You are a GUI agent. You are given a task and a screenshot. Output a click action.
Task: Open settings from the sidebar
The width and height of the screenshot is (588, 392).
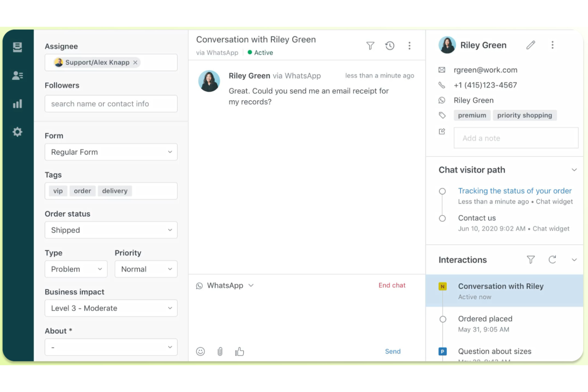tap(17, 132)
